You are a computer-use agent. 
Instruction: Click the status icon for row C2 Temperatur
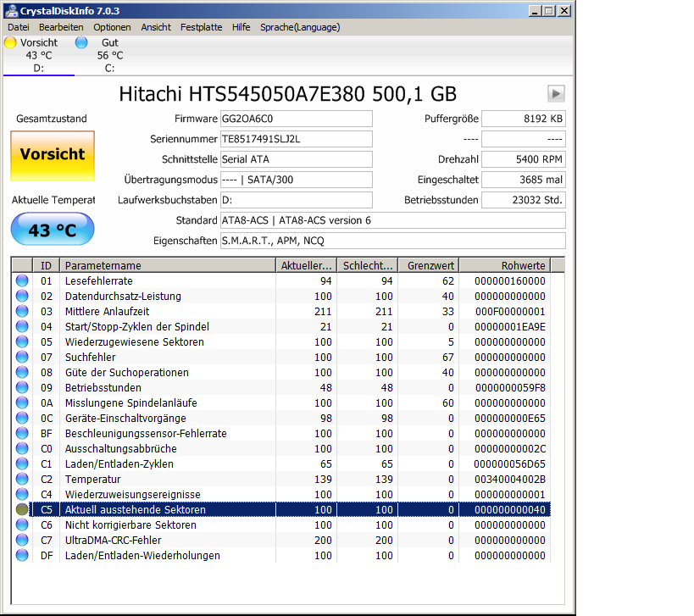[22, 480]
